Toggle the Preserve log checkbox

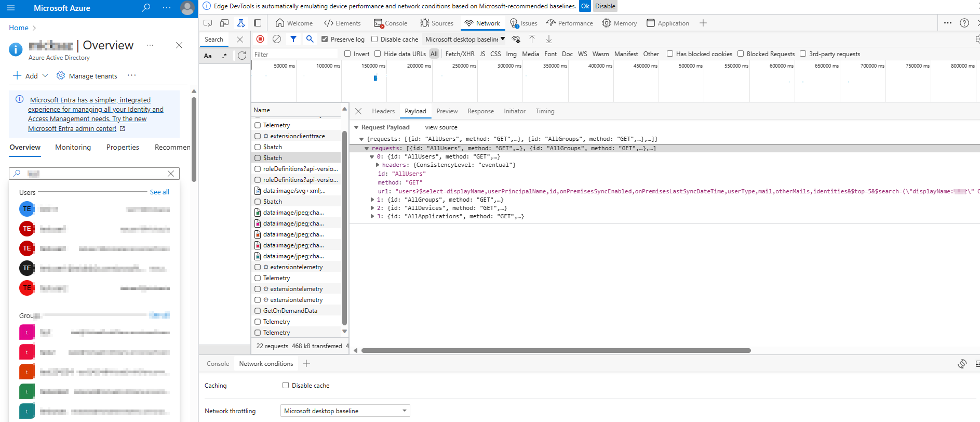click(x=325, y=39)
